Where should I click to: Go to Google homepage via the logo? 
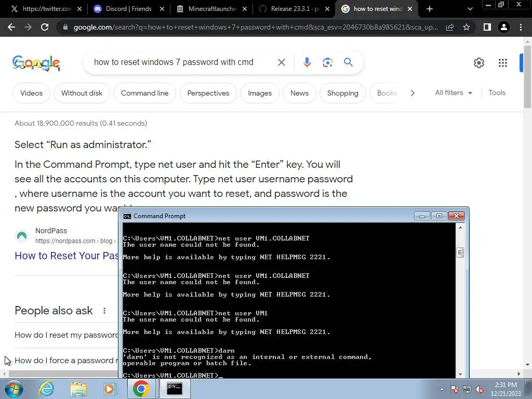click(x=36, y=63)
